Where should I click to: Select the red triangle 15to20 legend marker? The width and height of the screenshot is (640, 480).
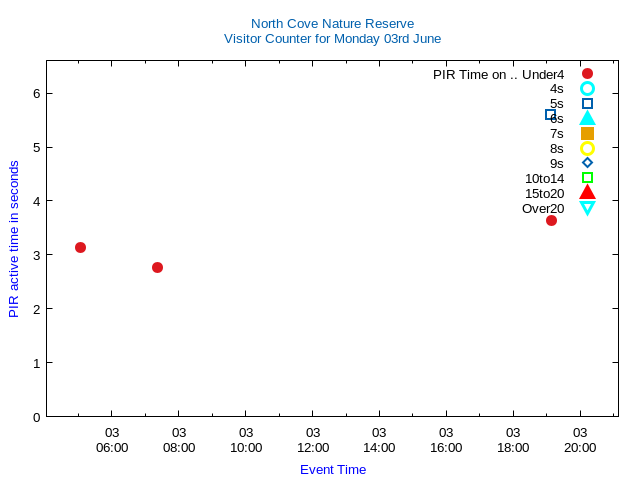point(587,192)
